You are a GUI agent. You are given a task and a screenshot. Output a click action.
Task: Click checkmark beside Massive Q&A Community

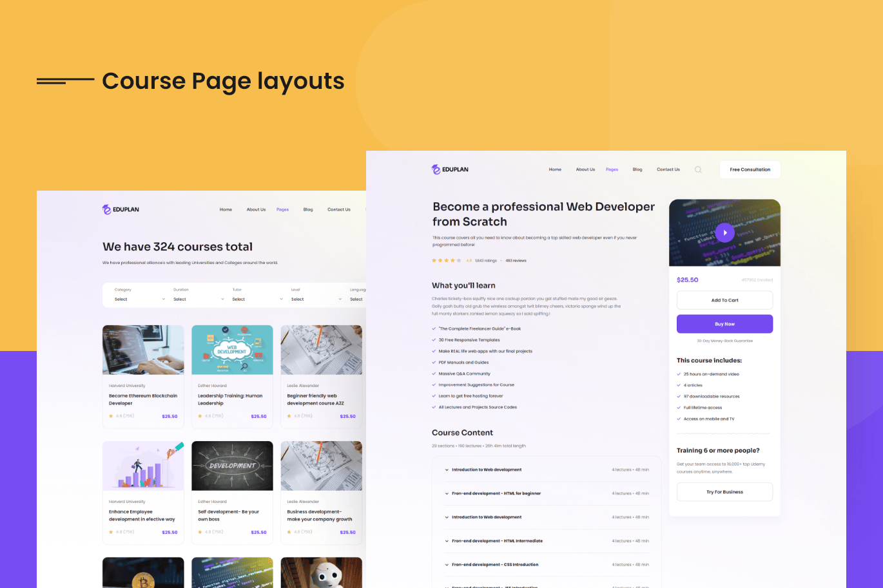(x=434, y=374)
